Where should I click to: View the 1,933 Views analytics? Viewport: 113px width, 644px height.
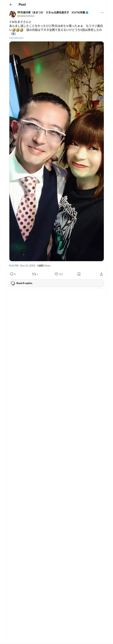pos(44,265)
